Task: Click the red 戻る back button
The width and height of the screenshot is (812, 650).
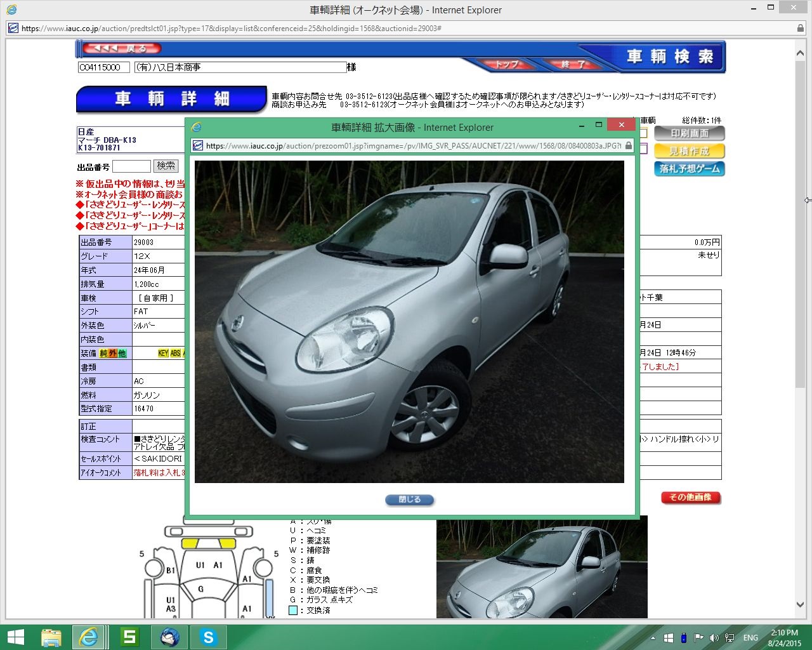Action: pos(122,48)
